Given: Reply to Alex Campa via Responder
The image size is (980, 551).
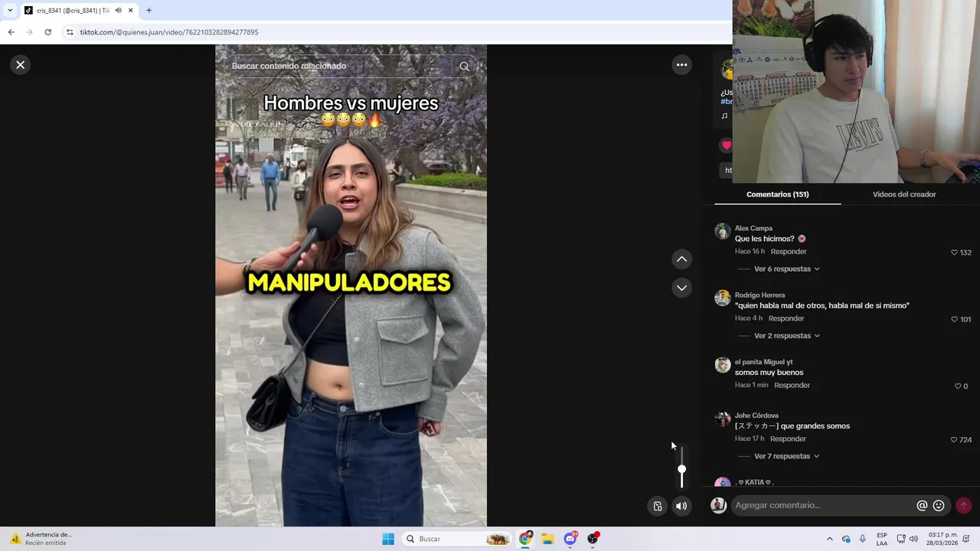Looking at the screenshot, I should click(x=789, y=252).
